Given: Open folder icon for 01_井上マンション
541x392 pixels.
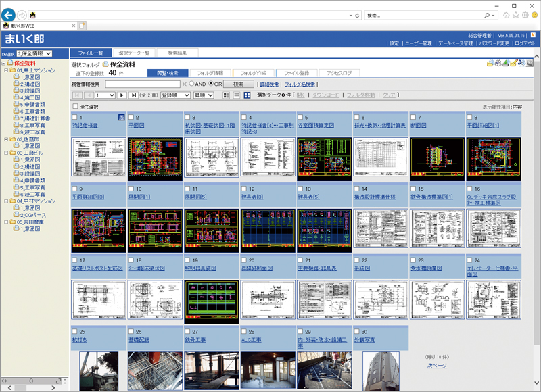Looking at the screenshot, I should [11, 70].
